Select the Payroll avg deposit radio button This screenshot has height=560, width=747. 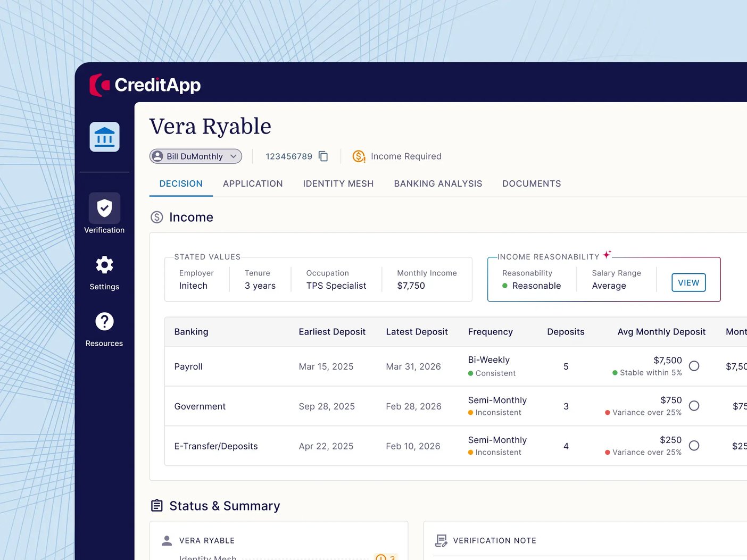694,366
